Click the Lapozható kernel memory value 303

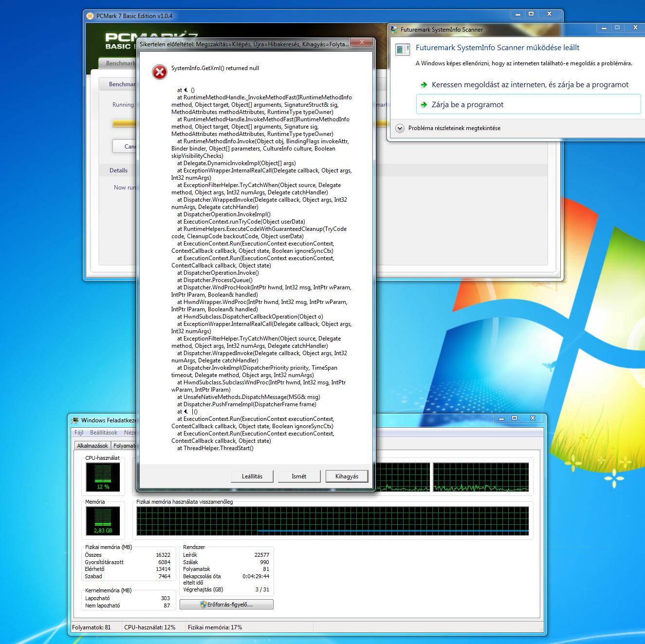(166, 598)
